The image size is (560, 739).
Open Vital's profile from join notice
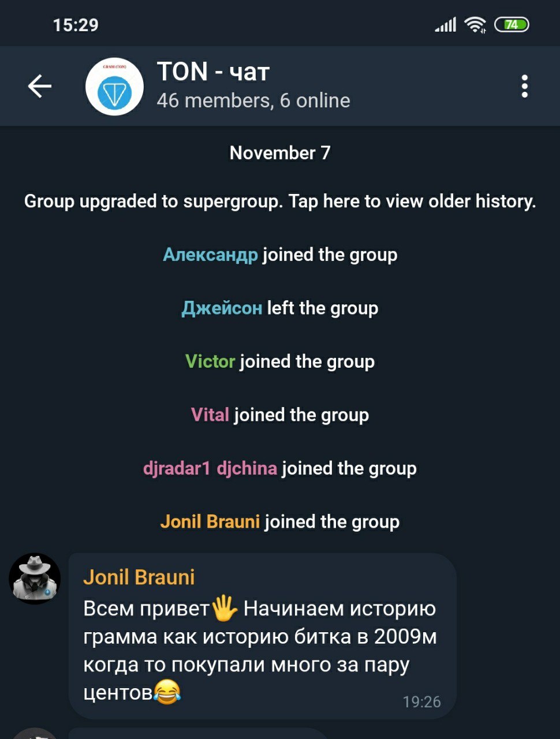tap(210, 415)
